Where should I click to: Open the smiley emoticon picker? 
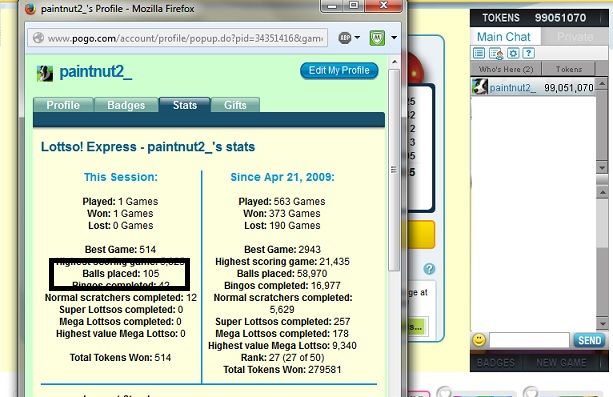(x=479, y=340)
